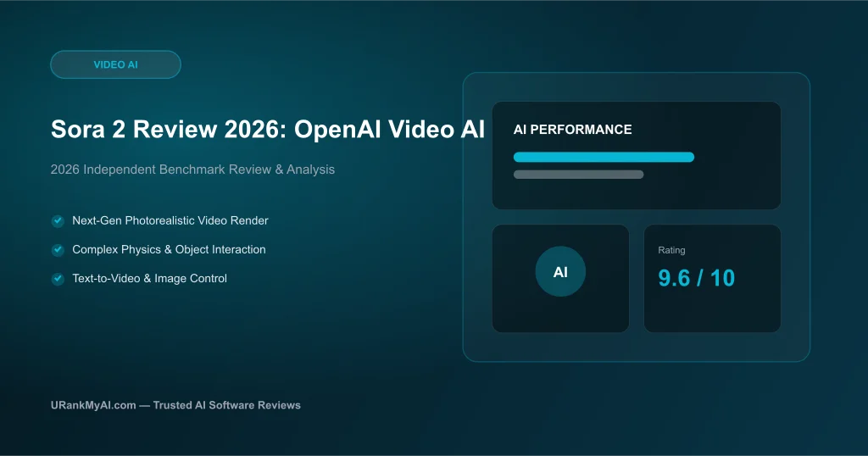Click checkmark beside Complex Physics & Object Interaction
868x456 pixels.
[x=58, y=249]
